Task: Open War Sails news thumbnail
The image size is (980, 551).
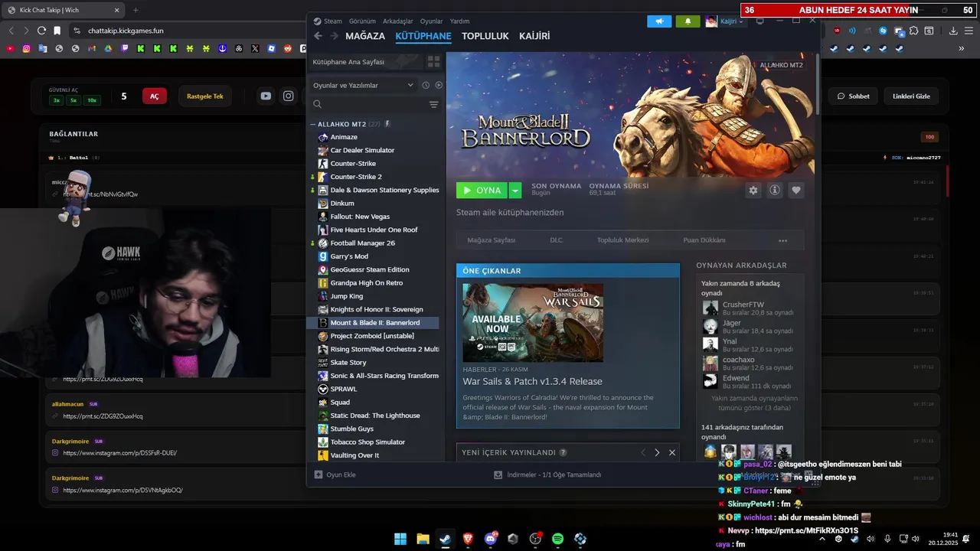Action: point(533,323)
